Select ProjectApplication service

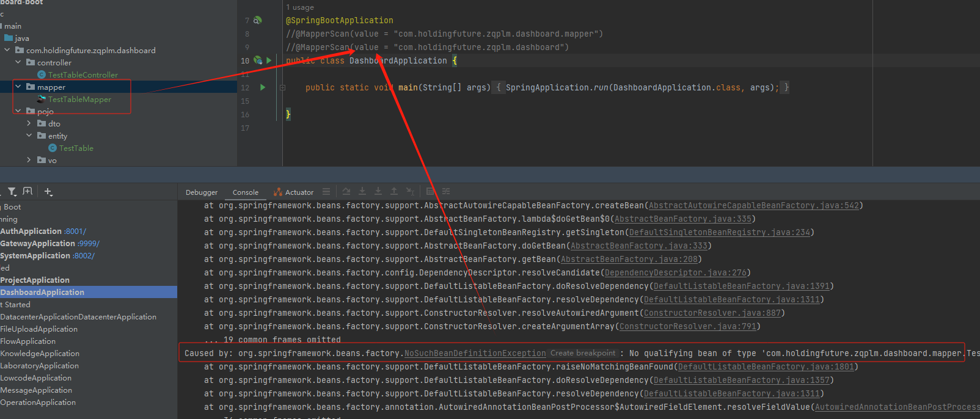click(x=35, y=280)
